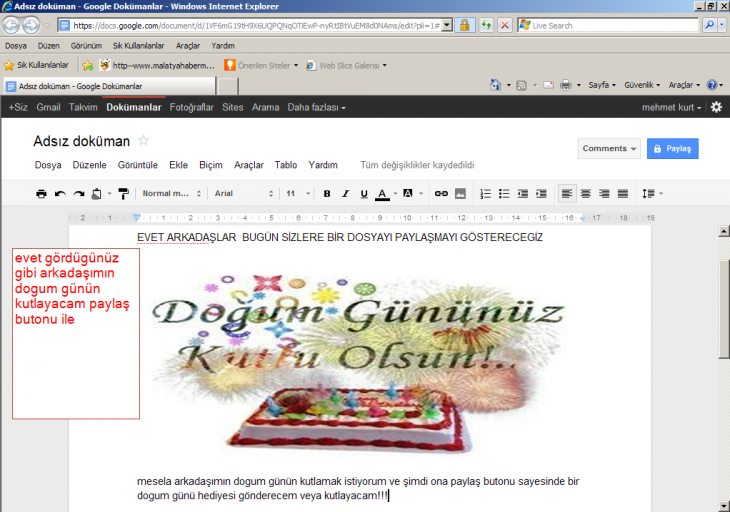Toggle italic formatting

pyautogui.click(x=345, y=194)
